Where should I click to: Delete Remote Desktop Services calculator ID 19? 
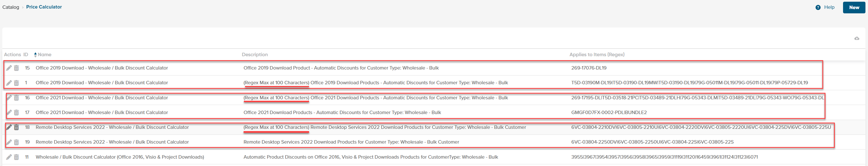coord(16,142)
